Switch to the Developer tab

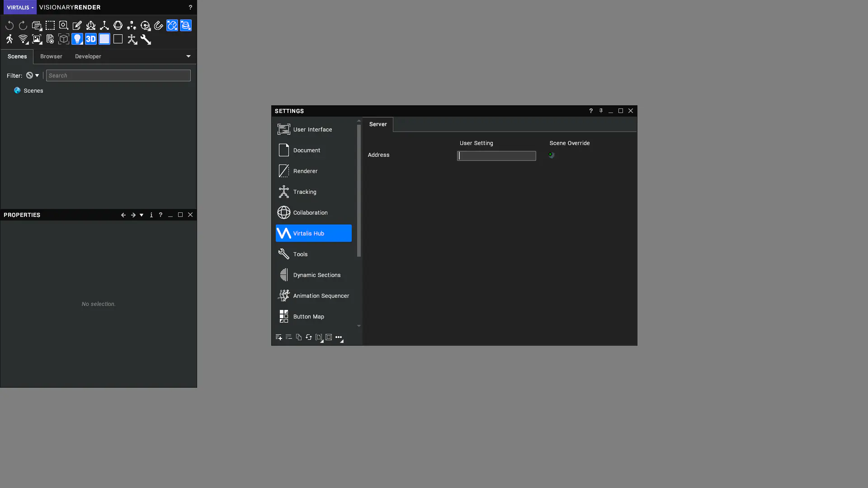pos(88,56)
